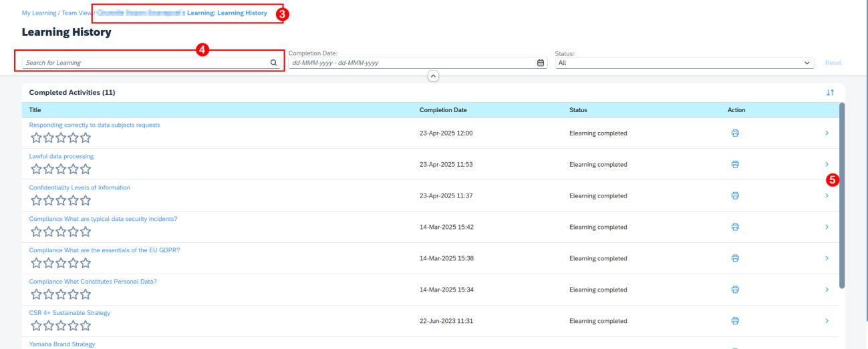Viewport: 868px width, 349px height.
Task: Rate fifth star for Responding correctly to data subjects requests
Action: click(x=85, y=139)
